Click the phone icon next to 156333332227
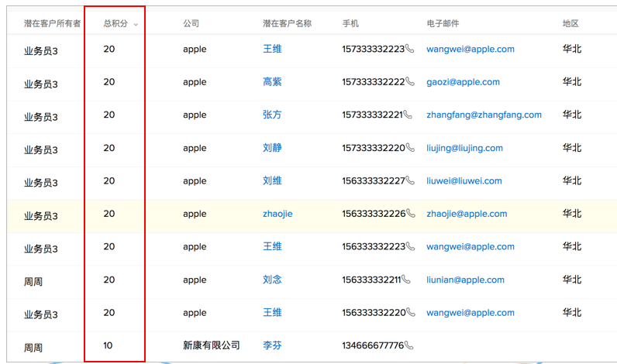The height and width of the screenshot is (364, 617). (x=410, y=180)
